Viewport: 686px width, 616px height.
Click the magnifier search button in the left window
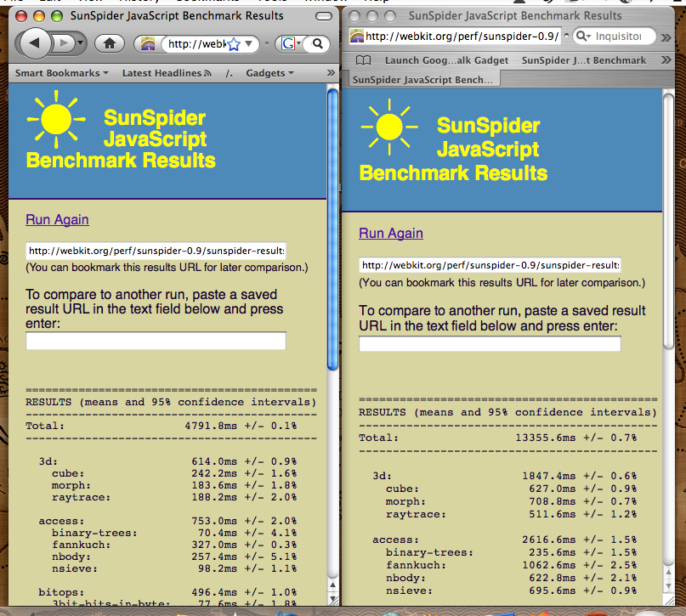[318, 43]
